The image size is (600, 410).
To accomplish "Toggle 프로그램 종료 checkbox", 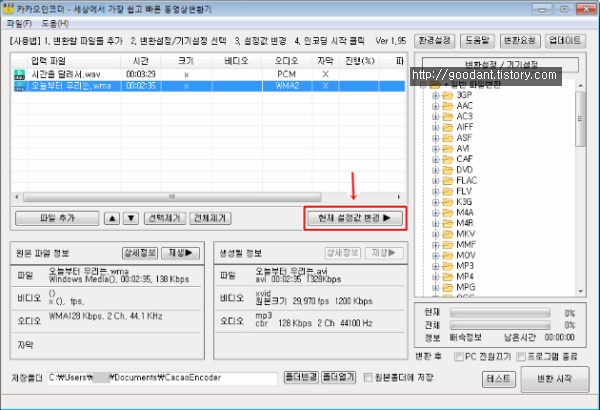I will [x=520, y=357].
